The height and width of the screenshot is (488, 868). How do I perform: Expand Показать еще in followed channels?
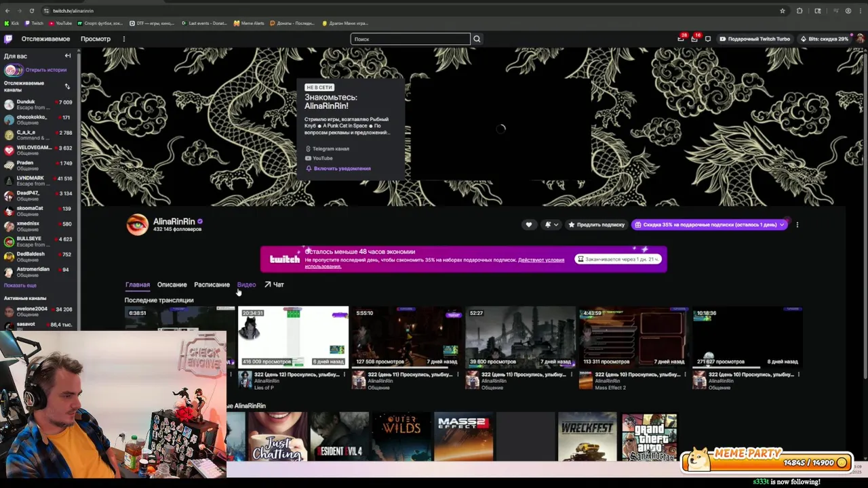pos(20,285)
